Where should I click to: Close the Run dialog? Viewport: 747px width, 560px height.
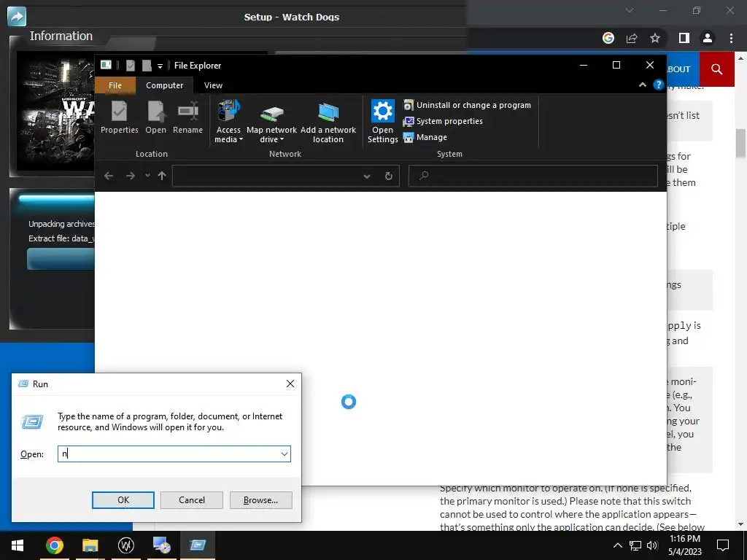(290, 384)
